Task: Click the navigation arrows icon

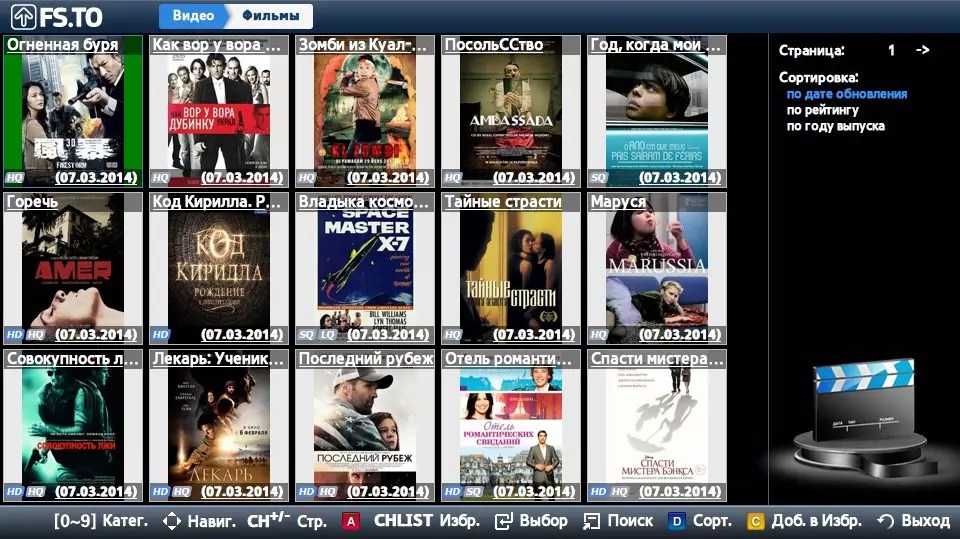Action: (x=171, y=521)
